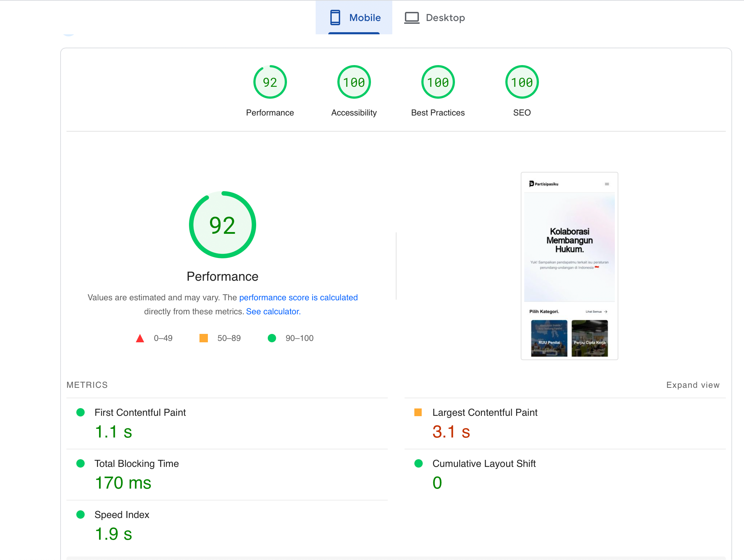Screen dimensions: 744x560
Task: Open the See calculator link
Action: click(x=273, y=311)
